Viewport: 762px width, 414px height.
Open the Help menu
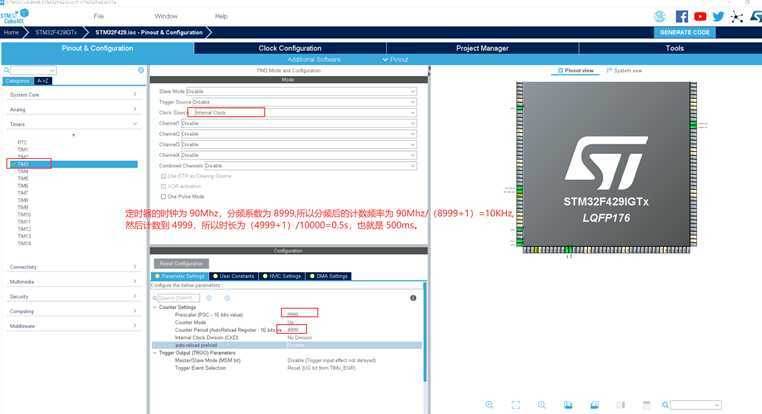click(221, 17)
